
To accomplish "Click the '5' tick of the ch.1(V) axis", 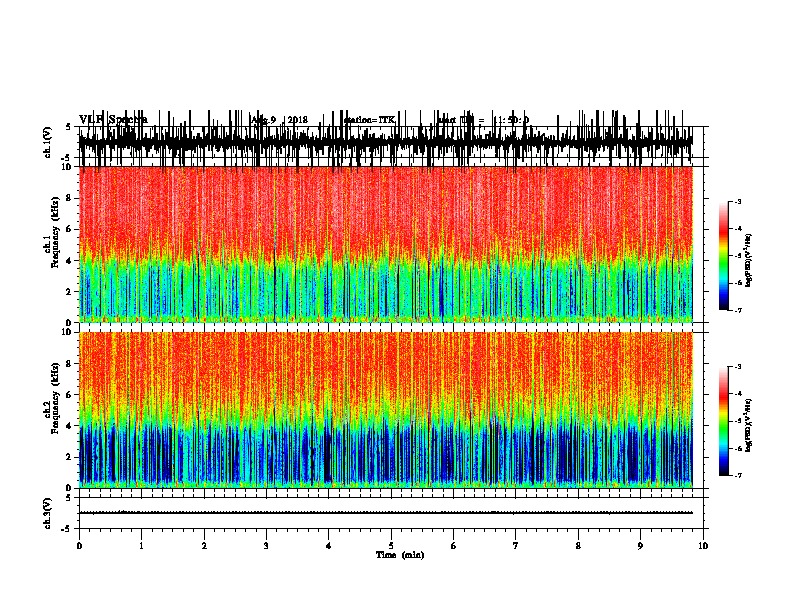I will click(x=69, y=127).
